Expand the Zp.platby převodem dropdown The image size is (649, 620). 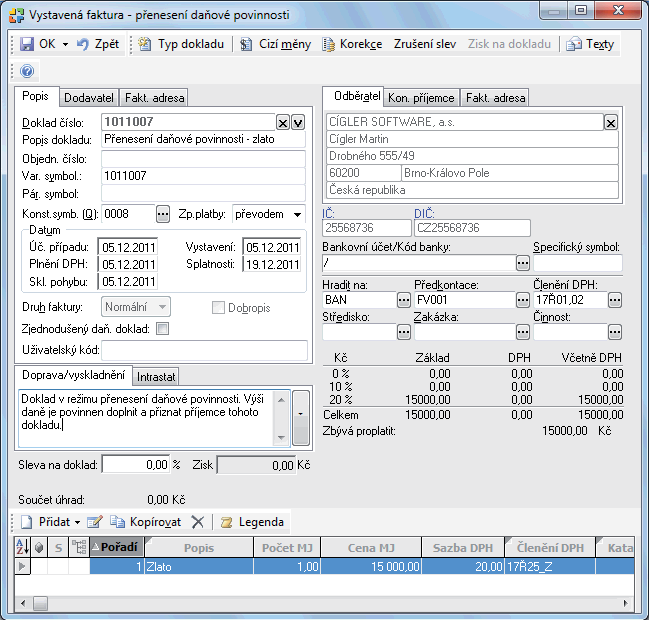pyautogui.click(x=297, y=214)
